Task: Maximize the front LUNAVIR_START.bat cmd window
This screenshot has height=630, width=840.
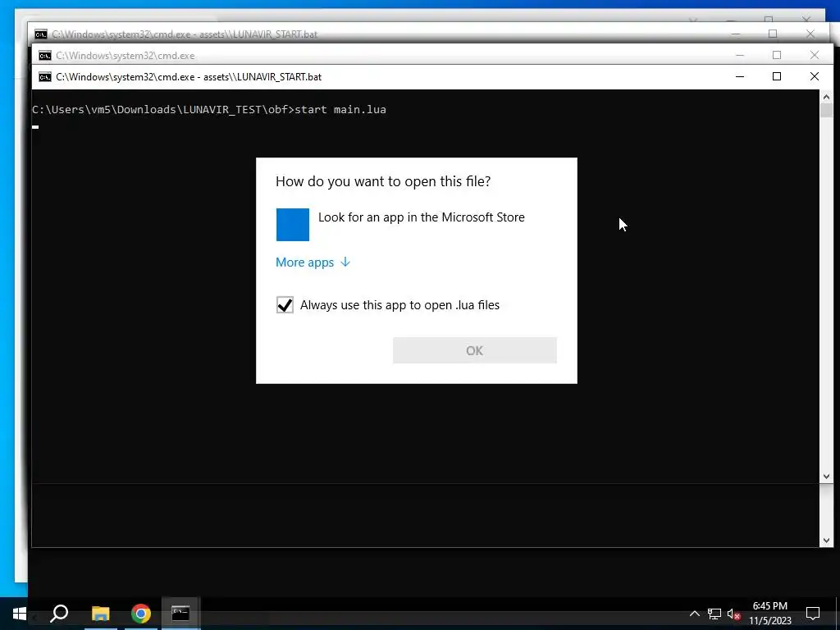Action: coord(777,76)
